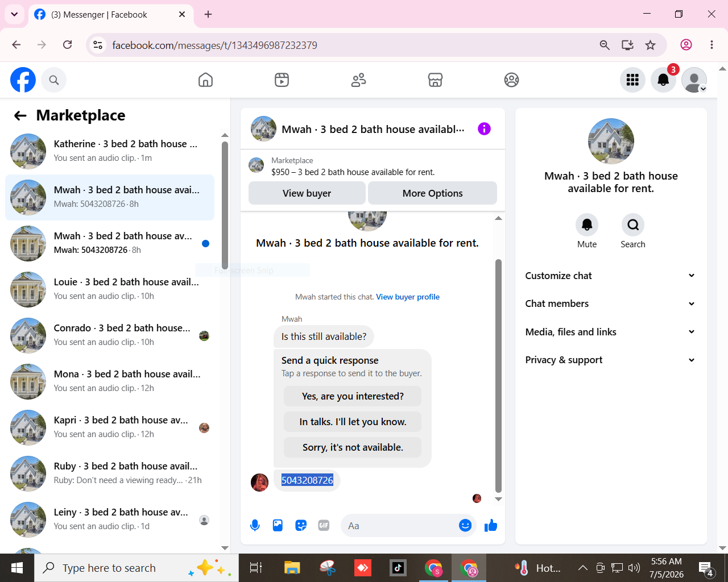
Task: Open the Chrome profile icon
Action: click(686, 45)
